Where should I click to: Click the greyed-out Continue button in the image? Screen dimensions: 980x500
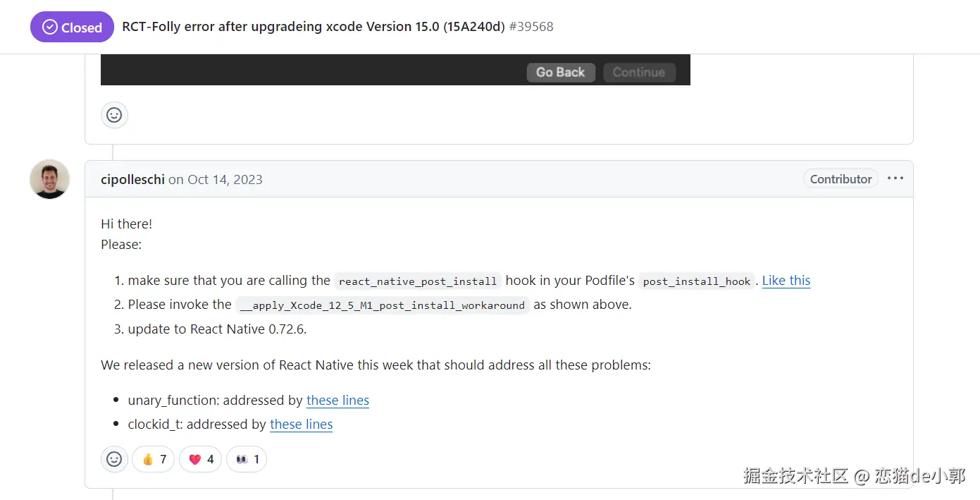[x=638, y=72]
